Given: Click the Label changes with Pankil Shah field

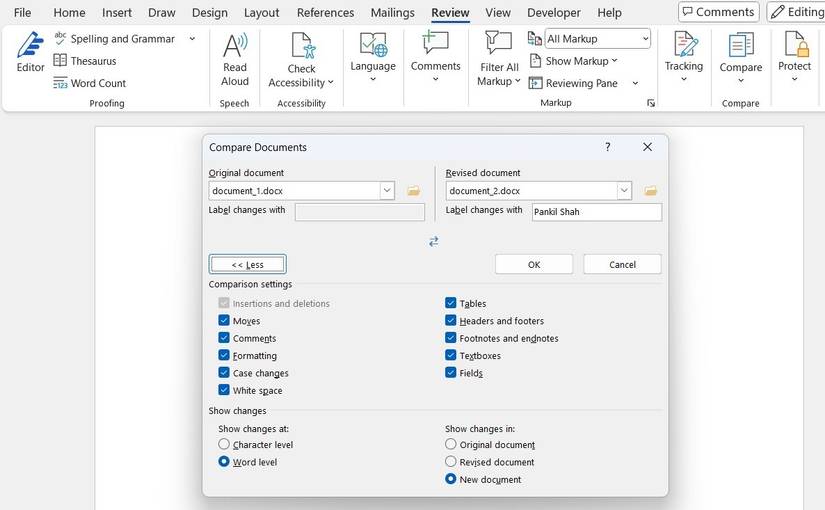Looking at the screenshot, I should [x=596, y=212].
